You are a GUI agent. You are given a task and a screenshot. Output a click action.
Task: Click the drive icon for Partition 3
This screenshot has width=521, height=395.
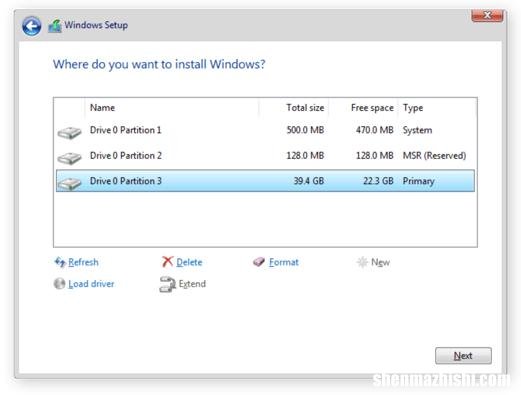coord(69,183)
